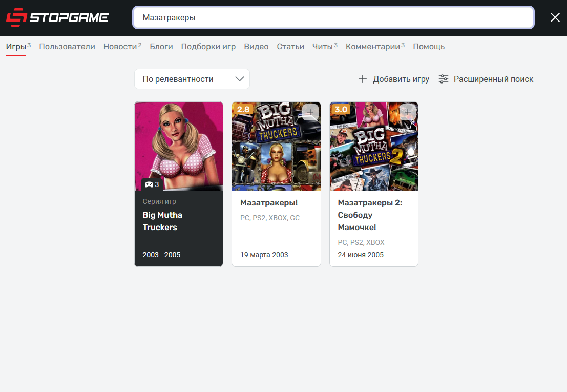Open the Мазатракеры! game cover thumbnail
Image resolution: width=567 pixels, height=392 pixels.
click(276, 146)
